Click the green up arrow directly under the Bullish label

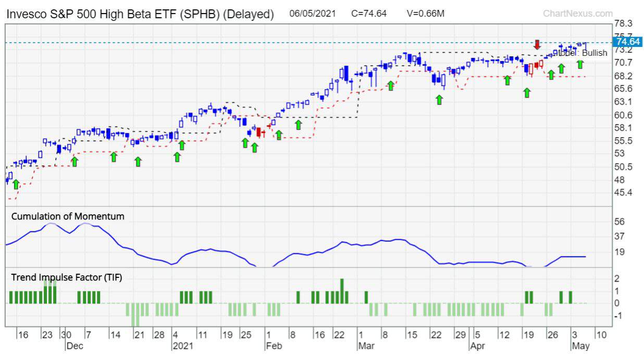point(580,64)
